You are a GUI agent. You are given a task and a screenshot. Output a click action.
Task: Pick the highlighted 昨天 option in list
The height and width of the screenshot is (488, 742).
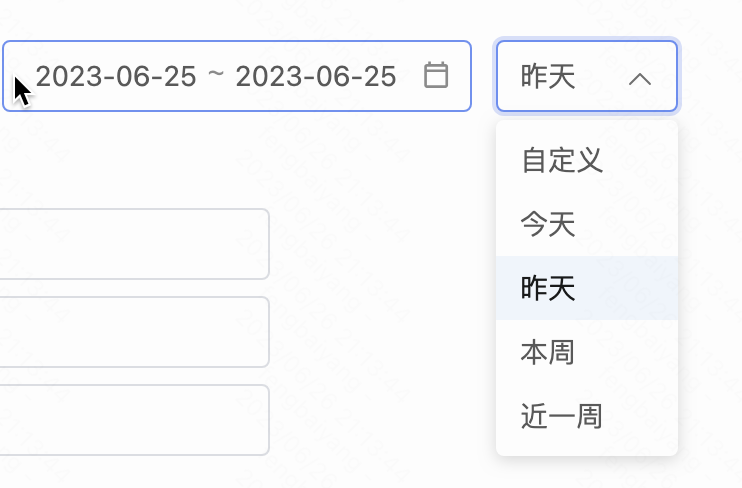click(x=587, y=288)
